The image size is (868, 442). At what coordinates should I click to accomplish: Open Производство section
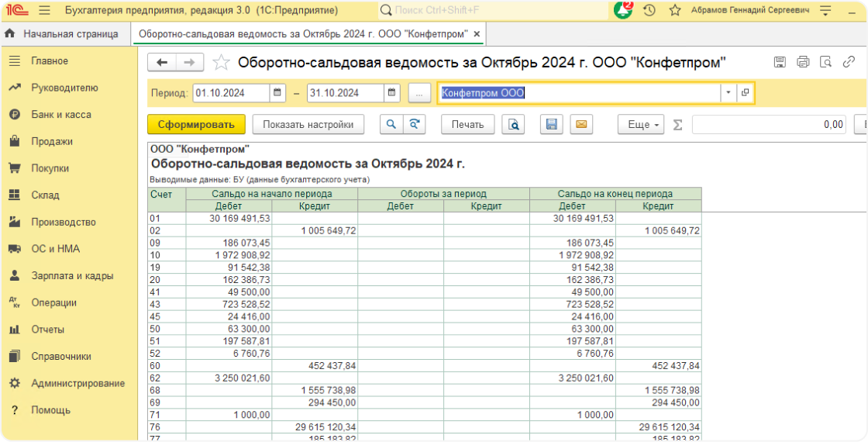[69, 222]
